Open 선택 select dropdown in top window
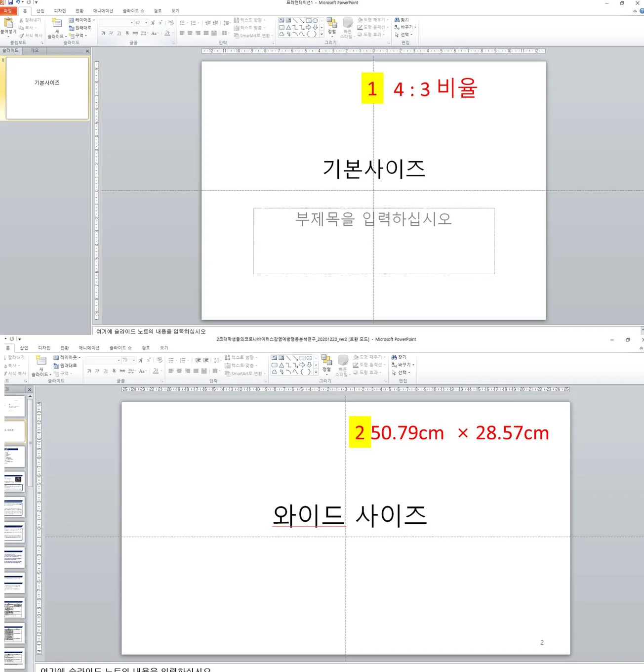Image resolution: width=644 pixels, height=672 pixels. [403, 35]
